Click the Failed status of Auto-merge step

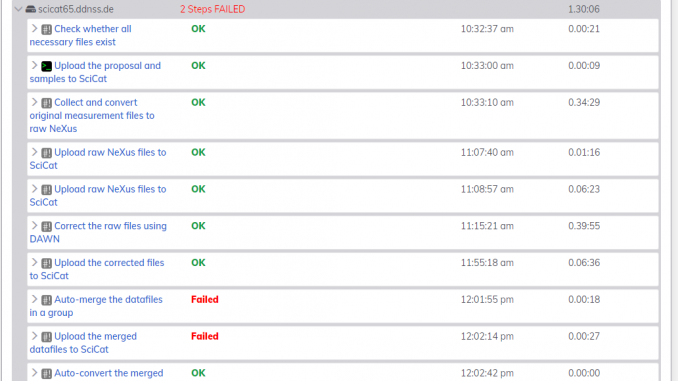pyautogui.click(x=205, y=299)
